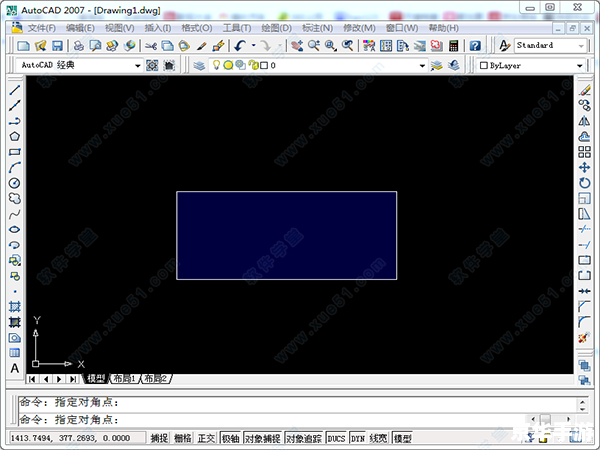The width and height of the screenshot is (600, 450).
Task: Toggle 捕捉 snap mode in status bar
Action: pyautogui.click(x=159, y=438)
